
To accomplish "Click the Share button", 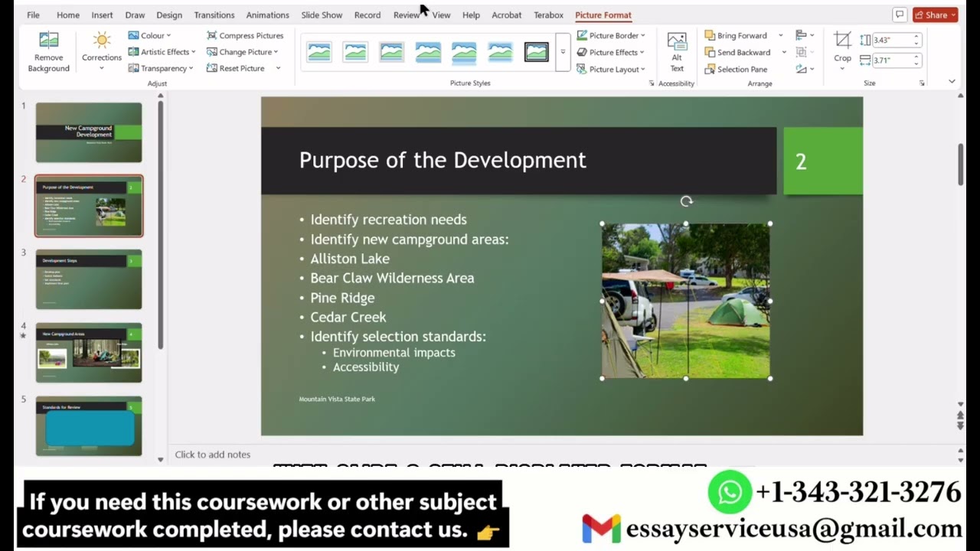I will pyautogui.click(x=936, y=15).
